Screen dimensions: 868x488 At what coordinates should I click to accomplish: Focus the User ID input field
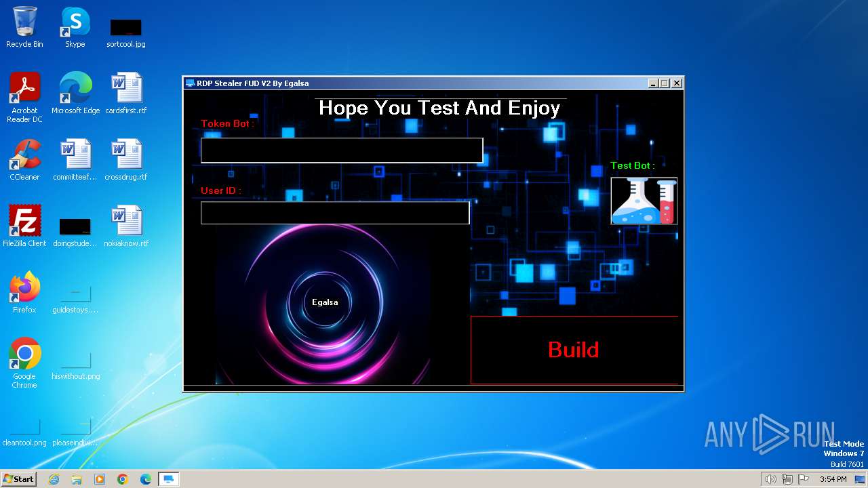coord(335,213)
